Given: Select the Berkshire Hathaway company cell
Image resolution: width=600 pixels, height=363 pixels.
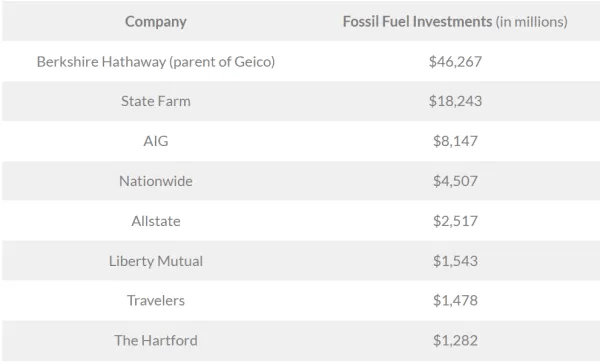Looking at the screenshot, I should coord(156,62).
